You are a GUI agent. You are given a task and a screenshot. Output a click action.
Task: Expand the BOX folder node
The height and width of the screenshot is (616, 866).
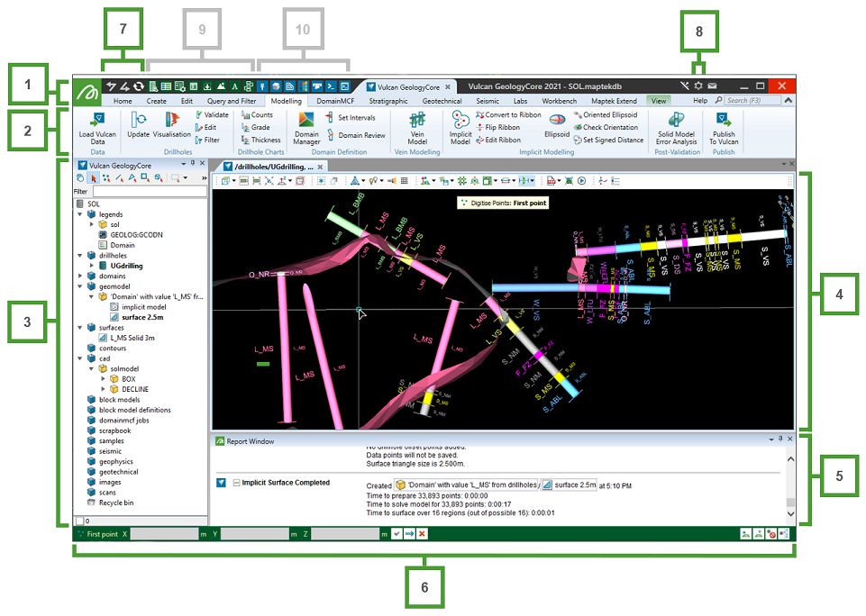click(x=104, y=378)
